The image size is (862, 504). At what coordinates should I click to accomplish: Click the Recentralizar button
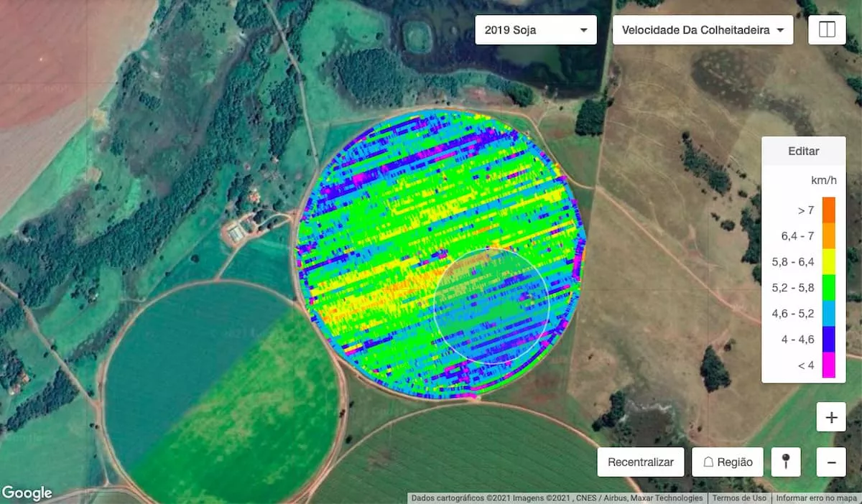641,462
